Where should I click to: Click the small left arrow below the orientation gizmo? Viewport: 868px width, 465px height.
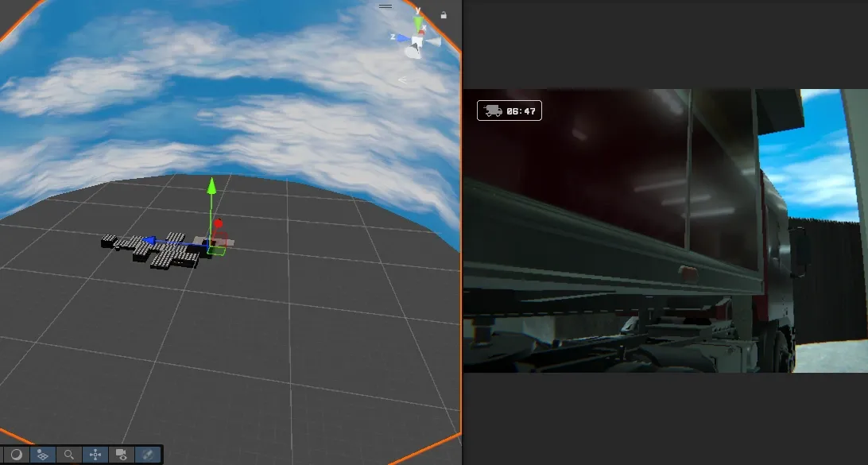pos(402,80)
